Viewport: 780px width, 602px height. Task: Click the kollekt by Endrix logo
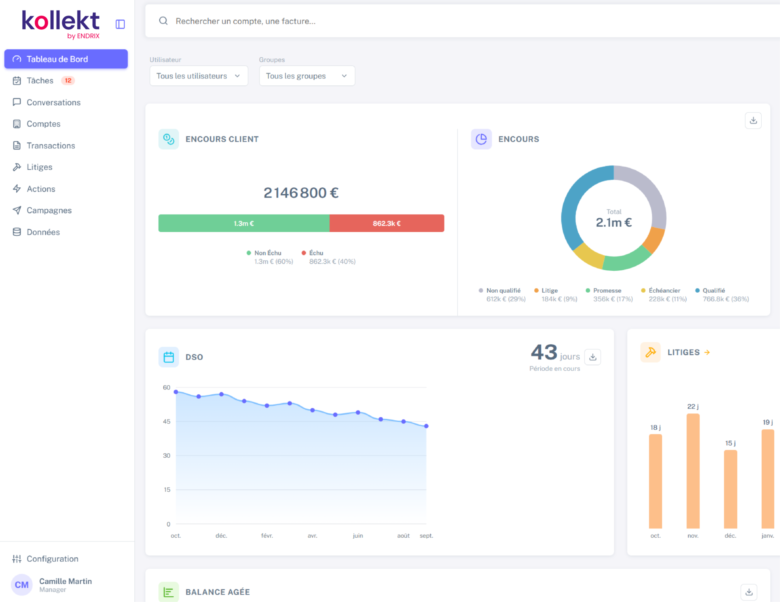(61, 24)
